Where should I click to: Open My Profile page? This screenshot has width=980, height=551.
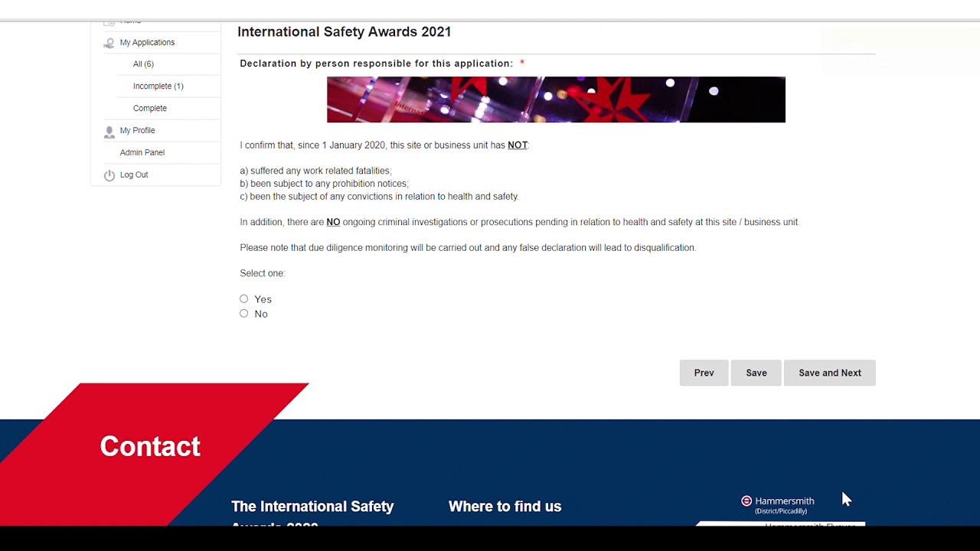point(137,131)
